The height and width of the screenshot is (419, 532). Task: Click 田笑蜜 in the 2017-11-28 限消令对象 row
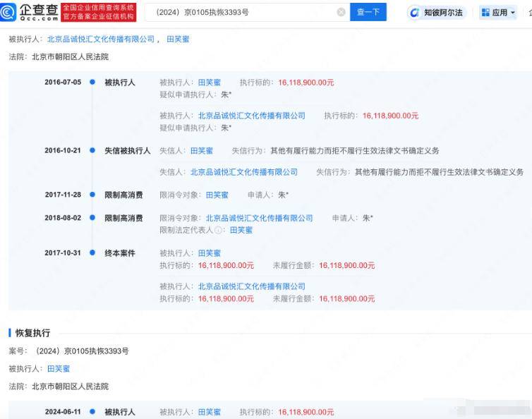(217, 195)
